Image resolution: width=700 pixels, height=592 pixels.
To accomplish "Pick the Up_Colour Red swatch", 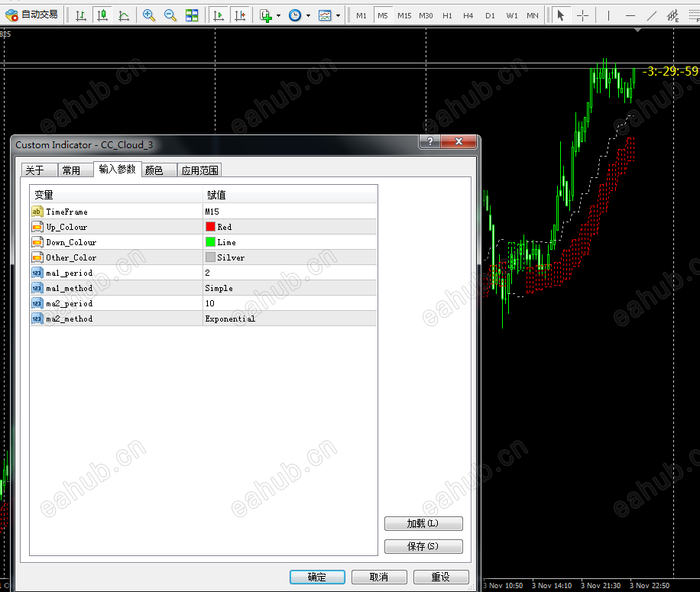I will (210, 227).
